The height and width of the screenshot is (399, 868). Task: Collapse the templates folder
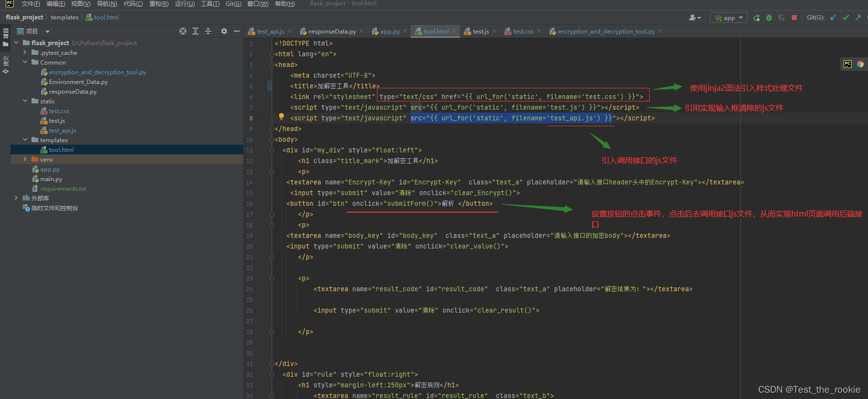pyautogui.click(x=25, y=140)
